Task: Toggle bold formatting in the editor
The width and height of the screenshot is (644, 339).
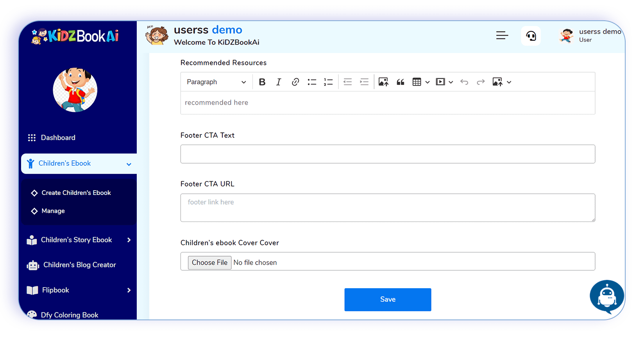Action: (x=262, y=82)
